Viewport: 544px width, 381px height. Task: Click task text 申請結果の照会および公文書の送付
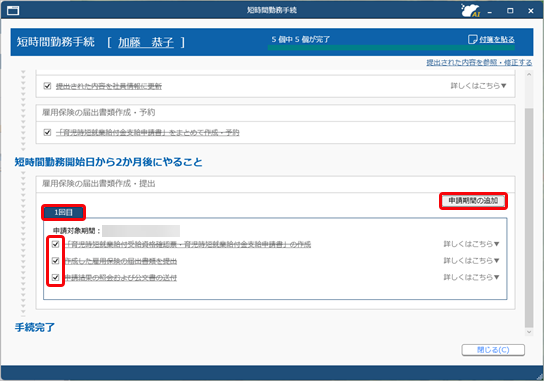[121, 278]
